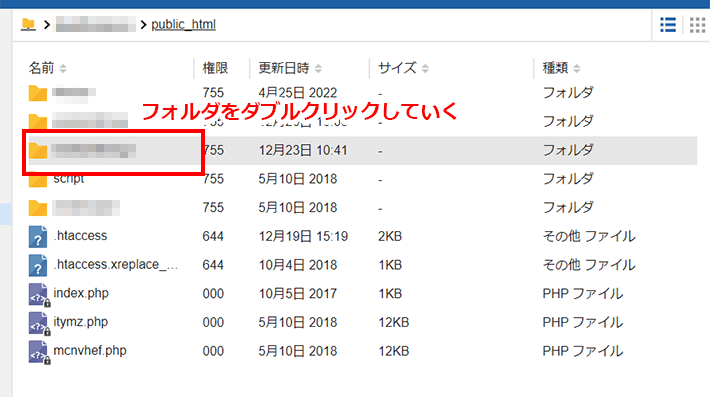Image resolution: width=710 pixels, height=397 pixels.
Task: Select the itymz.php file icon
Action: (39, 323)
